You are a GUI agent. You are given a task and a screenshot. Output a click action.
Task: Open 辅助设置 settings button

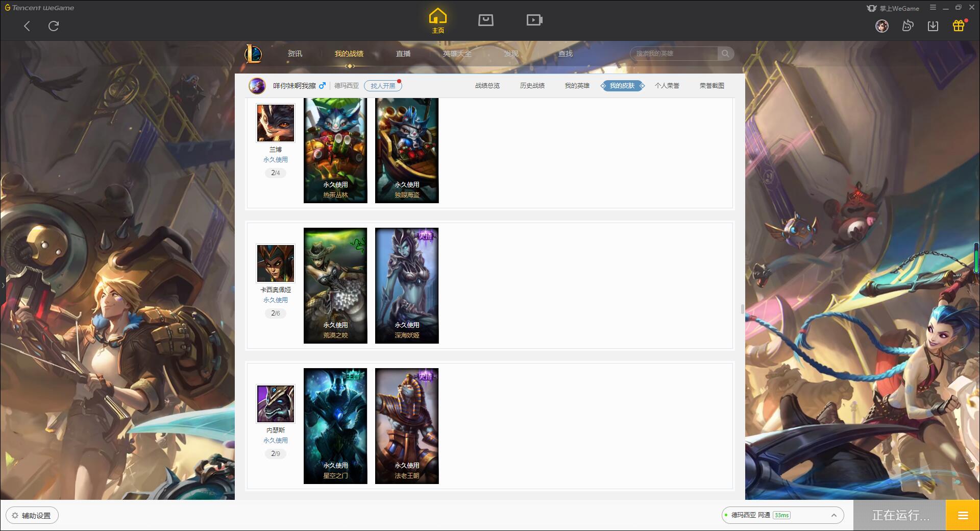[32, 516]
